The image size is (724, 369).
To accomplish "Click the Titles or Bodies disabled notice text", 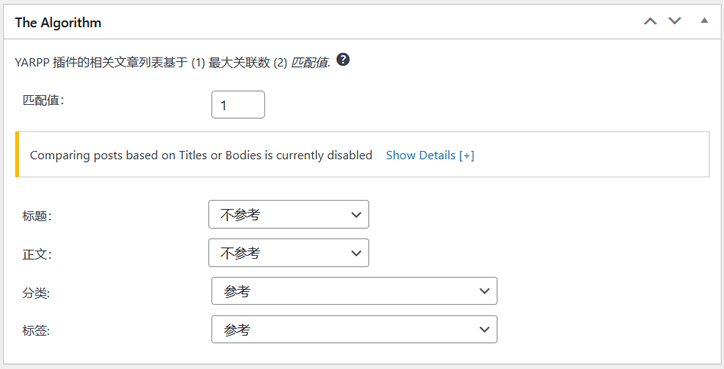I will click(x=201, y=155).
